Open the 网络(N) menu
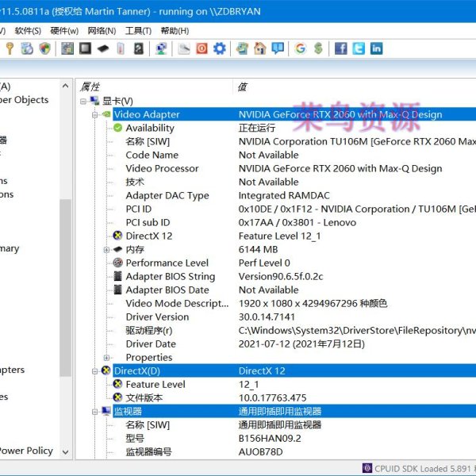The image size is (476, 476). (x=102, y=31)
